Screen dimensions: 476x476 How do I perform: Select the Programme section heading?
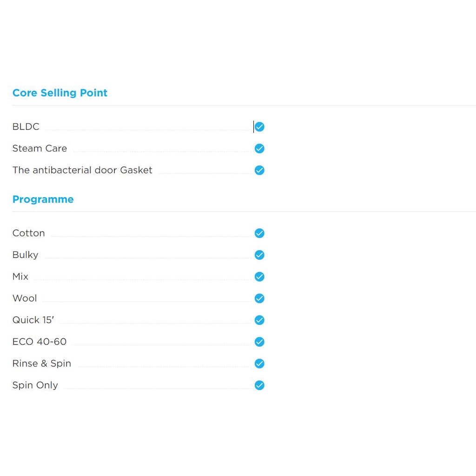[43, 199]
